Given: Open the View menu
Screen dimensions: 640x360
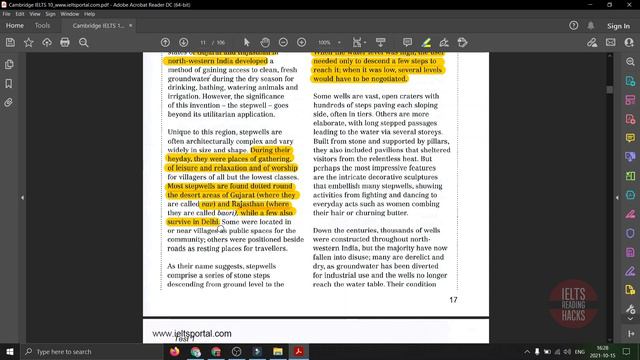Looking at the screenshot, I should point(35,14).
